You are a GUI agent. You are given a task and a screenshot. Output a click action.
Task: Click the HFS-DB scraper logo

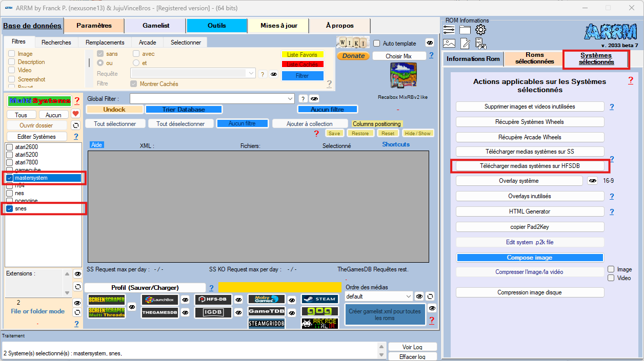tap(214, 300)
